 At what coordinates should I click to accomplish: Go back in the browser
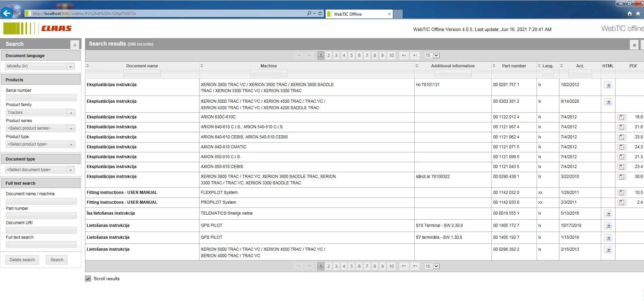[x=6, y=13]
